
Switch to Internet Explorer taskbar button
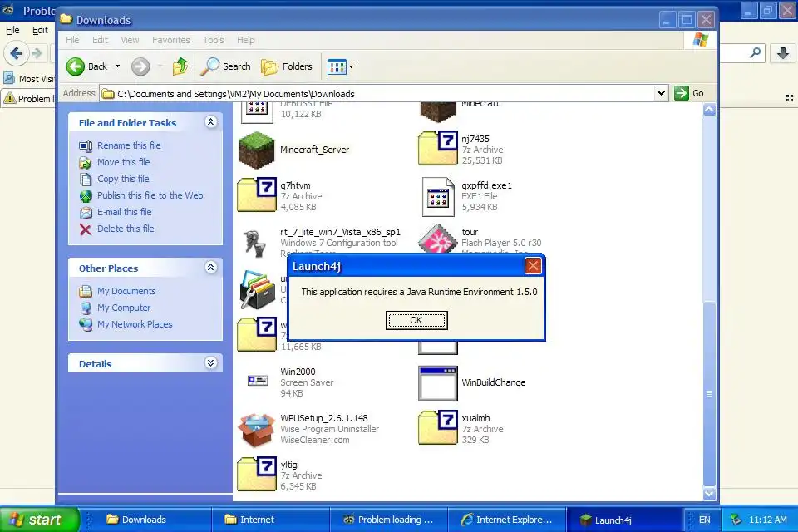[x=506, y=520]
